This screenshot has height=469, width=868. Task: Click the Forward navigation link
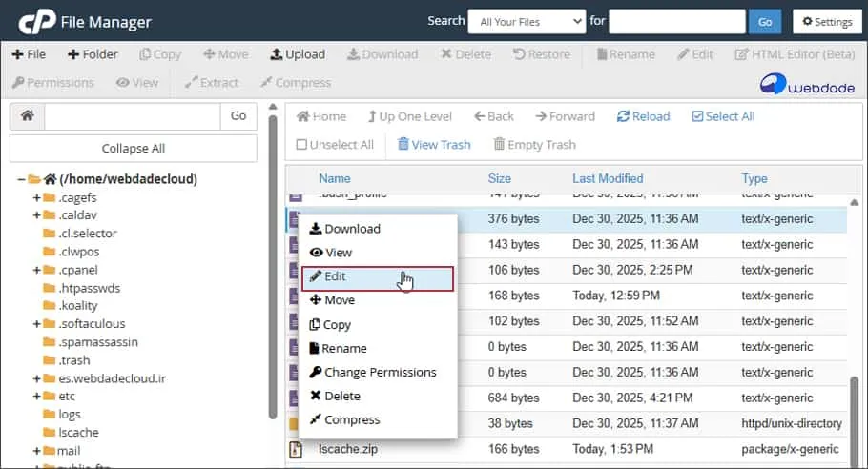click(x=566, y=116)
